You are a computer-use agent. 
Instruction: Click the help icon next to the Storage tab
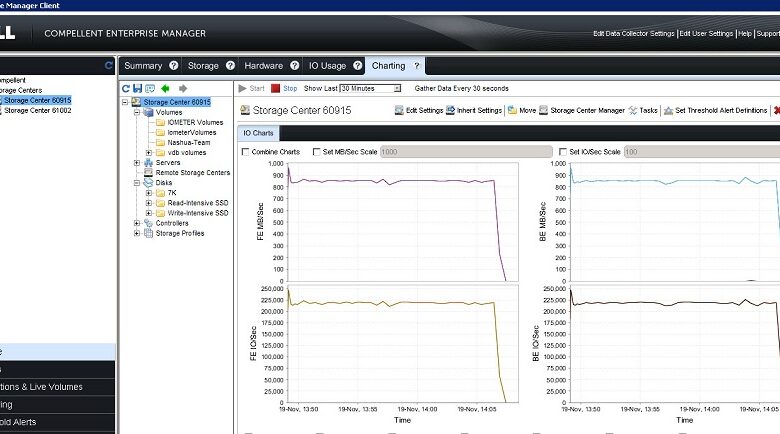coord(230,66)
